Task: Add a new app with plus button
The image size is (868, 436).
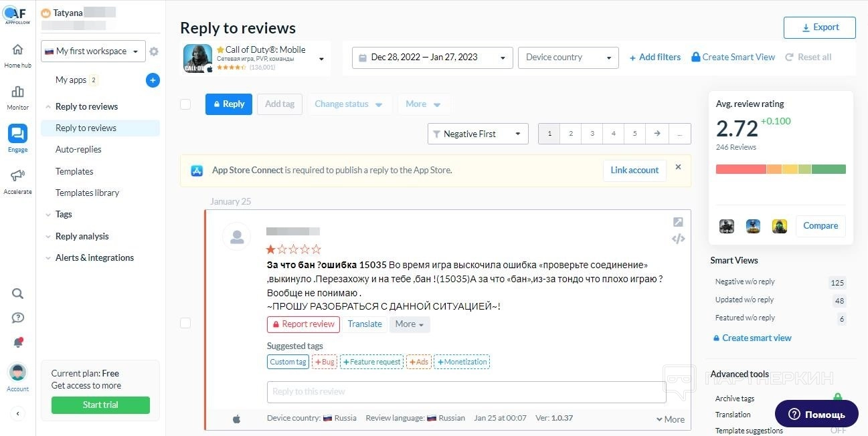Action: 153,80
